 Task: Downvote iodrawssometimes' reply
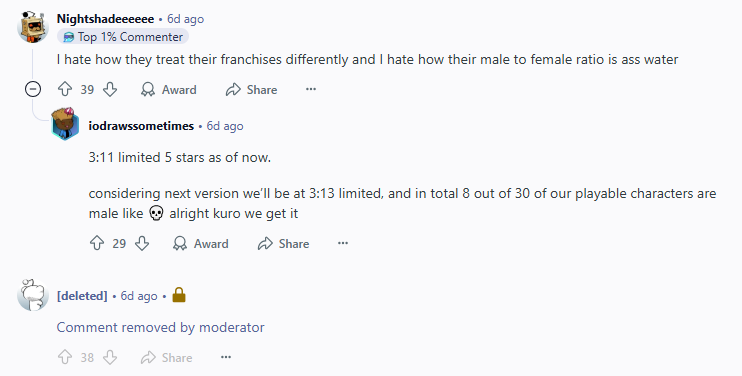click(x=142, y=243)
